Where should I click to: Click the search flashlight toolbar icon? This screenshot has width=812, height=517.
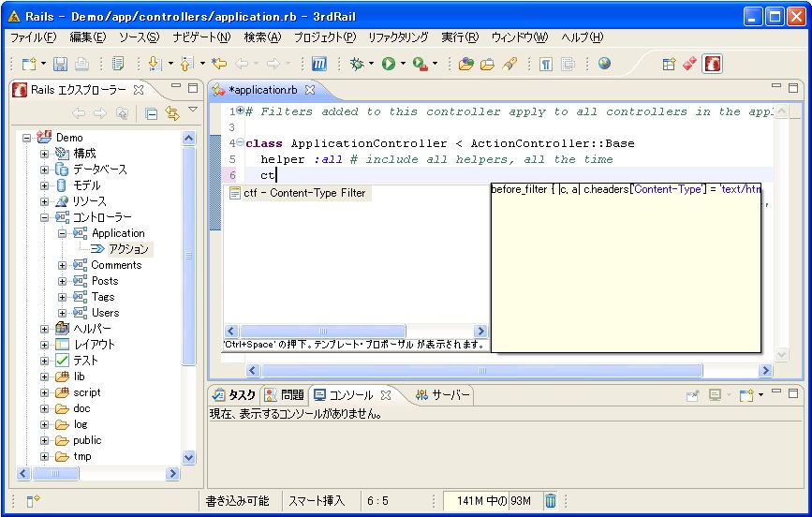point(510,64)
